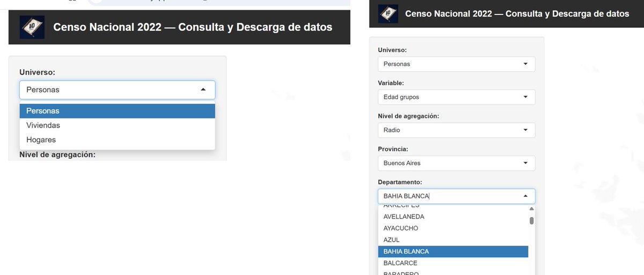Screen dimensions: 644x275
Task: Click the Variable label in right panel
Action: pyautogui.click(x=391, y=83)
